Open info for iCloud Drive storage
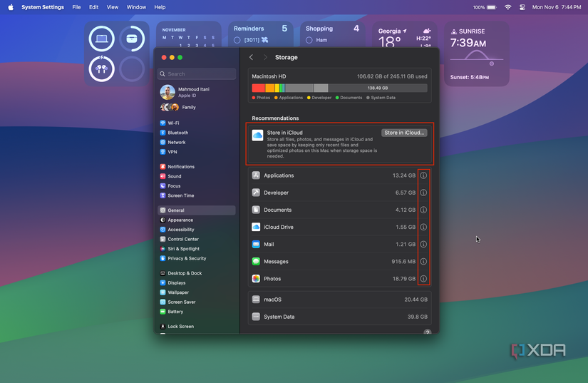Image resolution: width=588 pixels, height=383 pixels. point(423,227)
